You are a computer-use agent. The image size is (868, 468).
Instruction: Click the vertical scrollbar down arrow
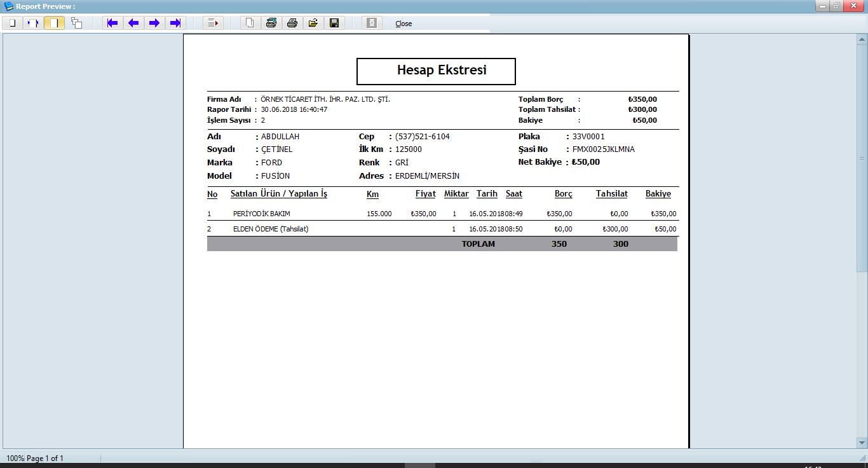point(862,443)
